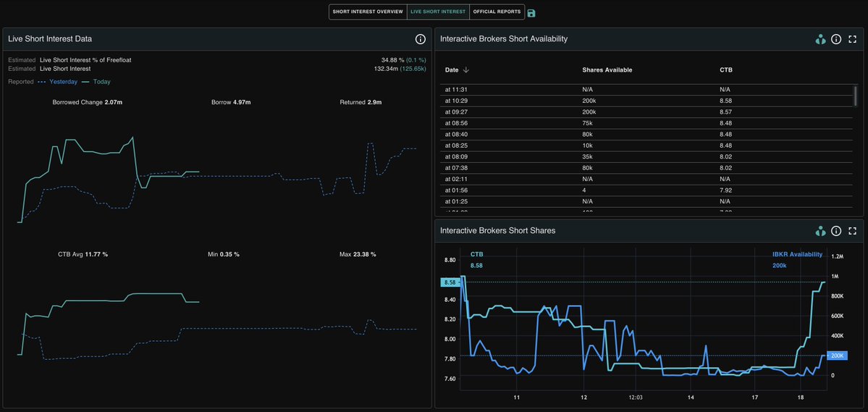Click the Interactive Brokers Short Shares title
The width and height of the screenshot is (868, 412).
pos(497,230)
